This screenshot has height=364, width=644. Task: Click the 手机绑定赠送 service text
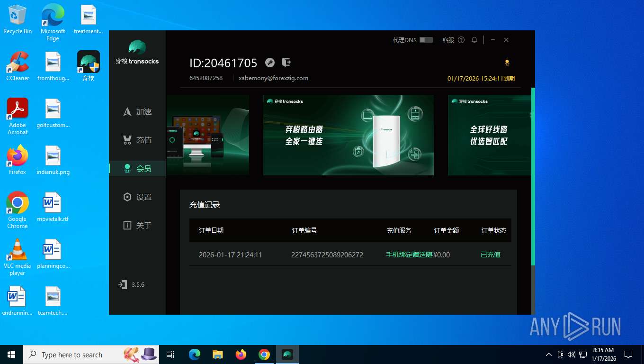click(409, 255)
